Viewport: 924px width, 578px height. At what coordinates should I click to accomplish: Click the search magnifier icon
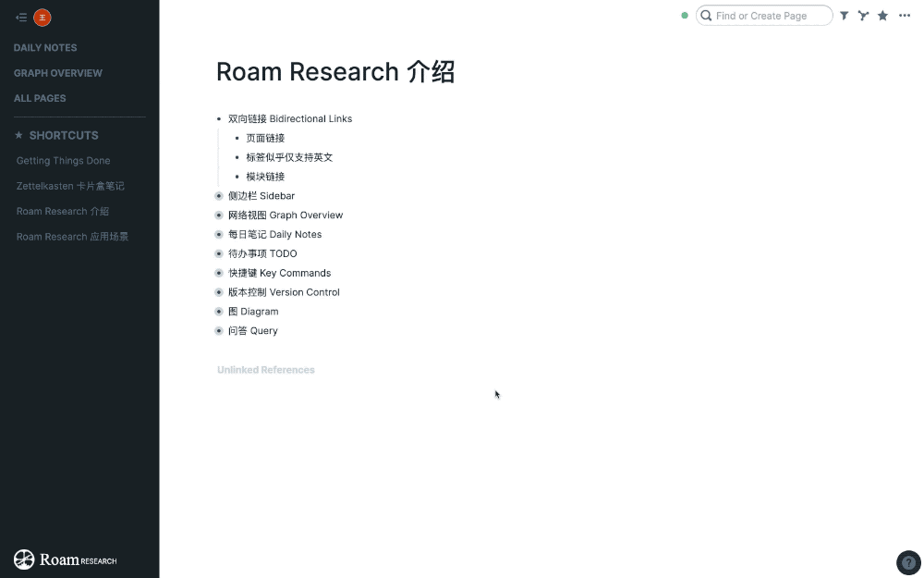pyautogui.click(x=706, y=16)
